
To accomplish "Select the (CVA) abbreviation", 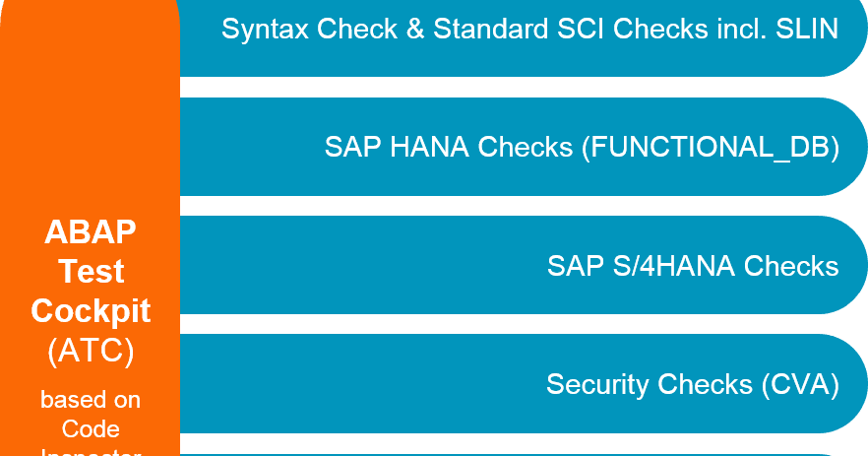I will (800, 384).
